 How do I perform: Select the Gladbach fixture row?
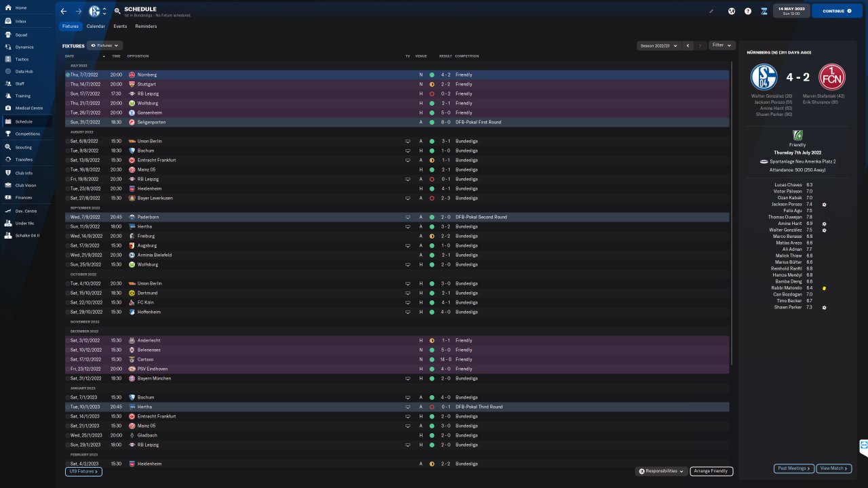tap(397, 435)
